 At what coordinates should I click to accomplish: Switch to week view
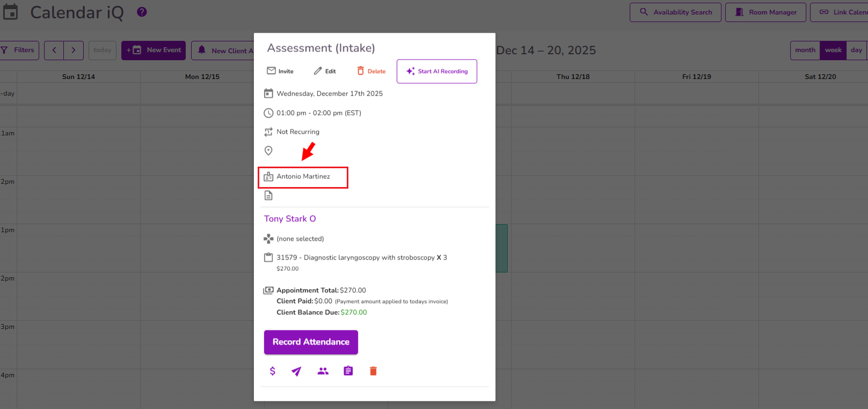[x=833, y=50]
